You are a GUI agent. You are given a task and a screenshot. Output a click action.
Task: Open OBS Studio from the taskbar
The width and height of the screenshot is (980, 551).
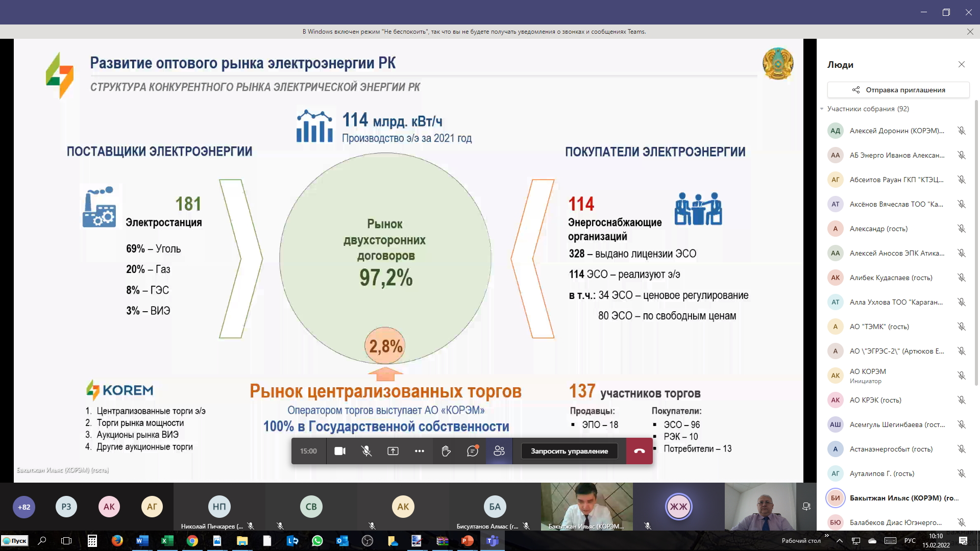tap(367, 541)
